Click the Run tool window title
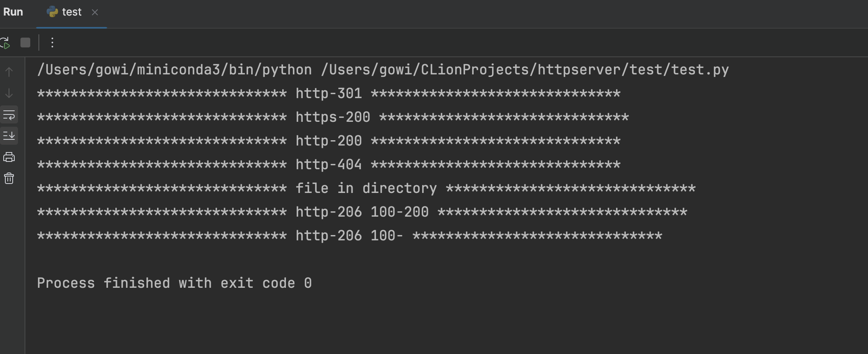 click(x=13, y=12)
